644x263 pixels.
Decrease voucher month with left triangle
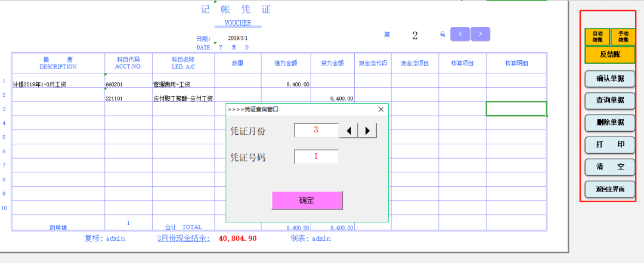(348, 131)
